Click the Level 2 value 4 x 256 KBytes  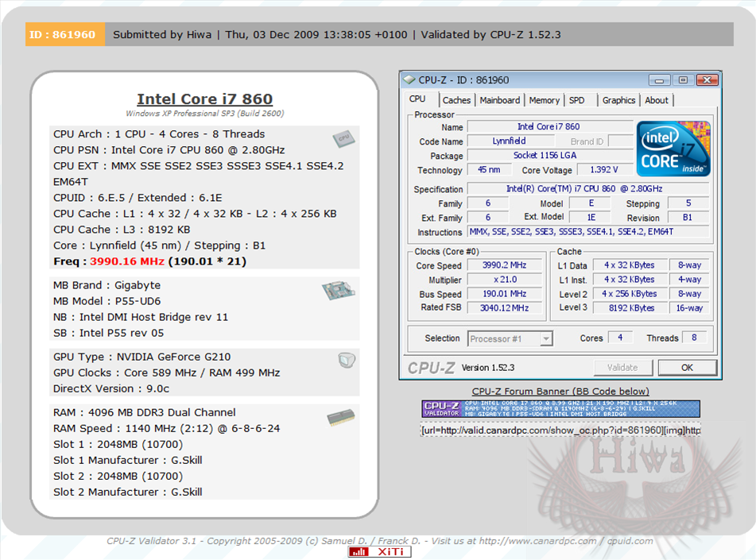629,294
